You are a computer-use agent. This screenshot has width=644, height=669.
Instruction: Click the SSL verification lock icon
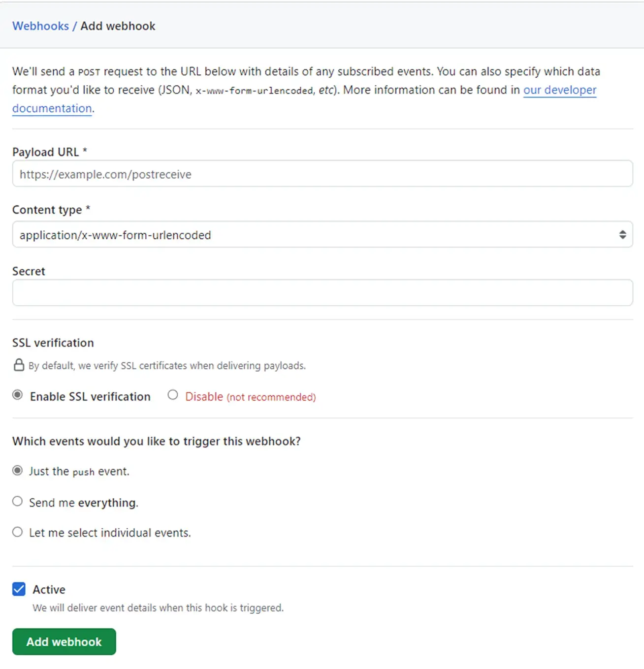[x=19, y=365]
